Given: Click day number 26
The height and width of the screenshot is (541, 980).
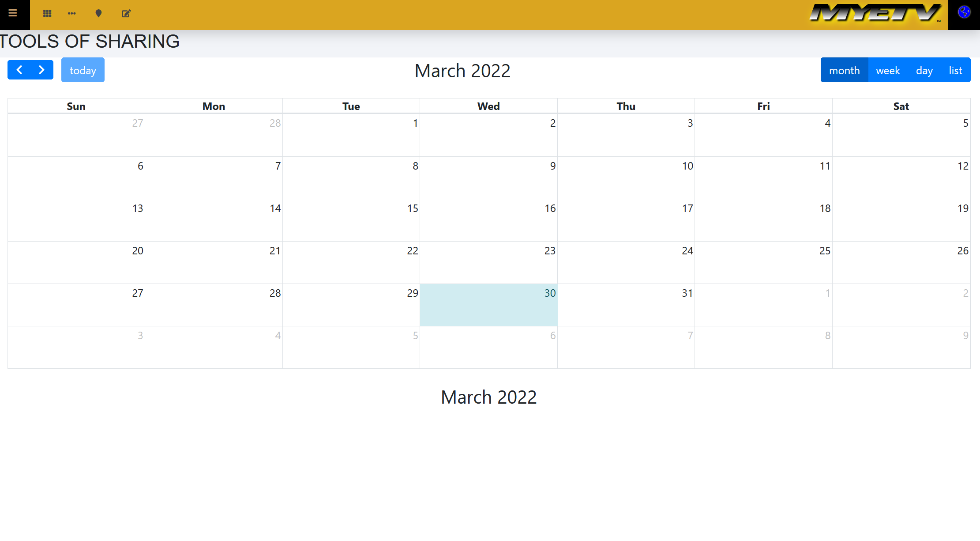Looking at the screenshot, I should (963, 251).
